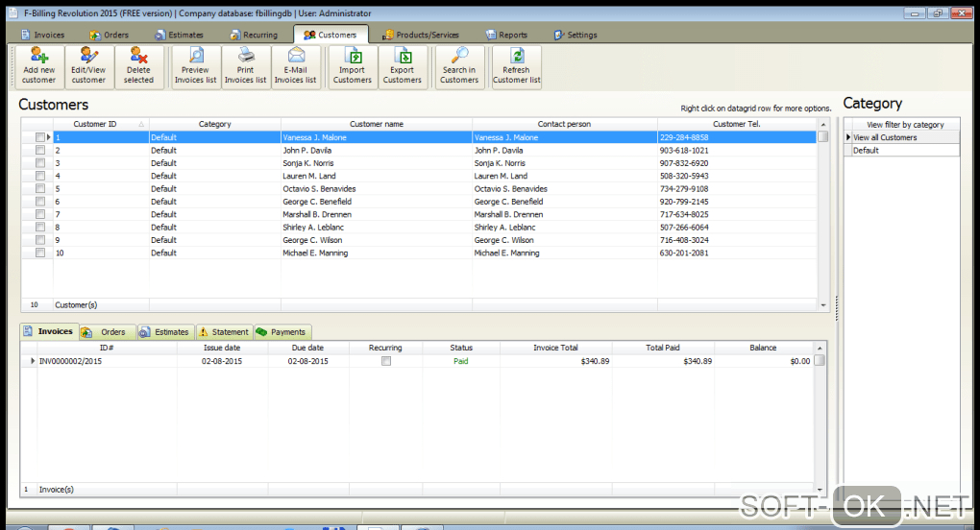Tick checkbox for George C. Benefield row
Screen dimensions: 980x530
(40, 202)
